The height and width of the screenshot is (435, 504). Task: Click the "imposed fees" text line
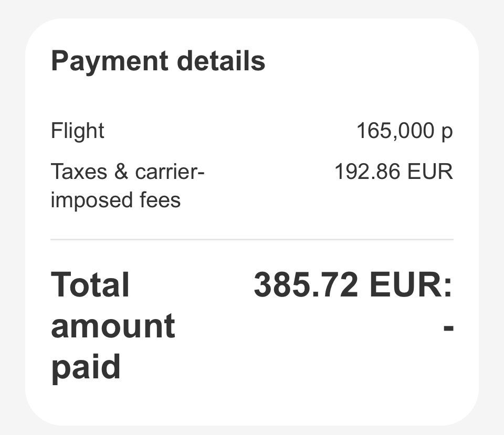click(115, 200)
